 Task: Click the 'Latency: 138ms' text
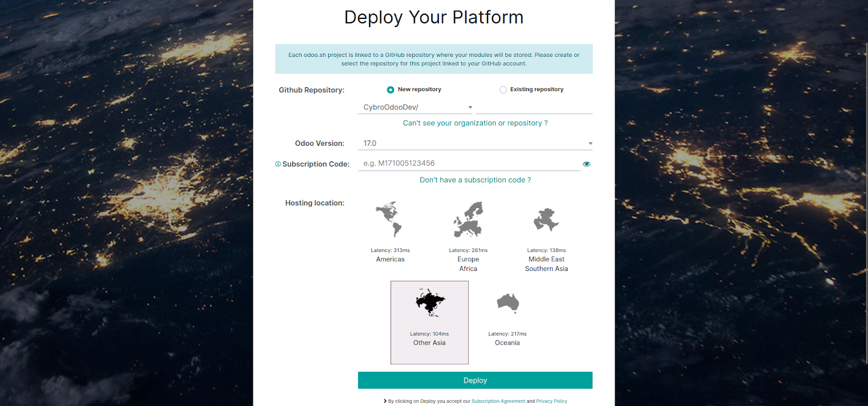pos(546,250)
